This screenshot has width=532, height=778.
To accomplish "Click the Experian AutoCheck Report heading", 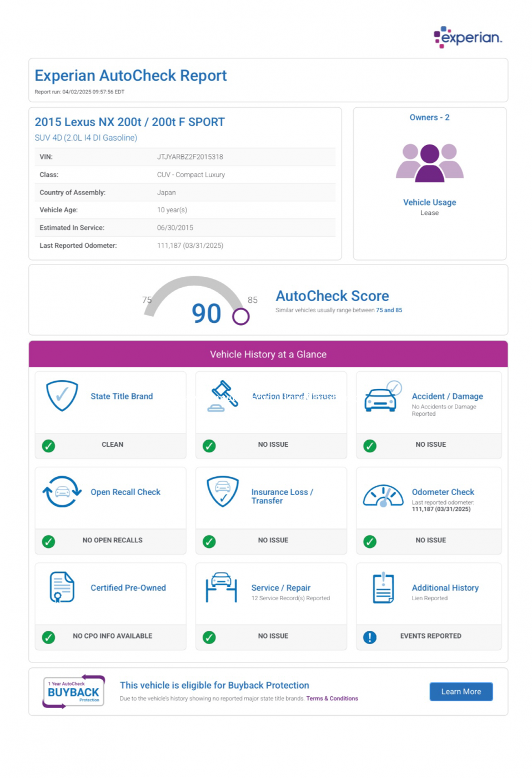I will 131,75.
